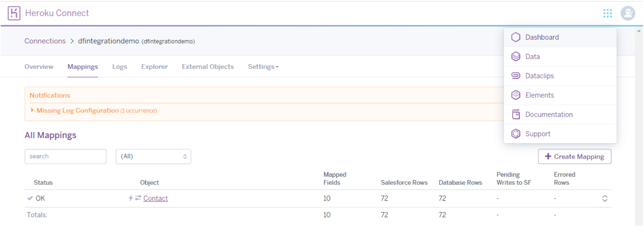Click the Create Mapping button

coord(574,157)
